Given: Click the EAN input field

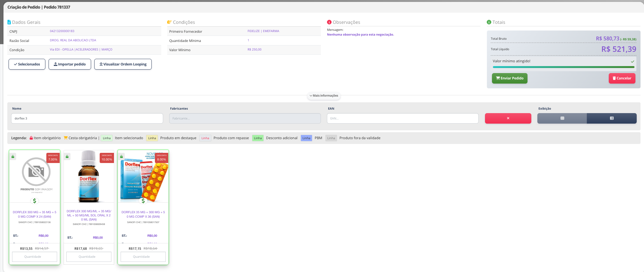Looking at the screenshot, I should pos(402,119).
